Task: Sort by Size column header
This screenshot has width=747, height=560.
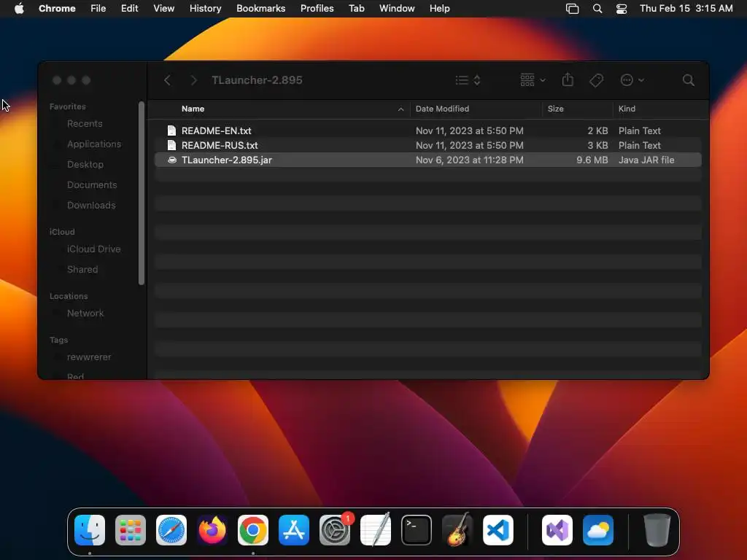Action: [555, 109]
